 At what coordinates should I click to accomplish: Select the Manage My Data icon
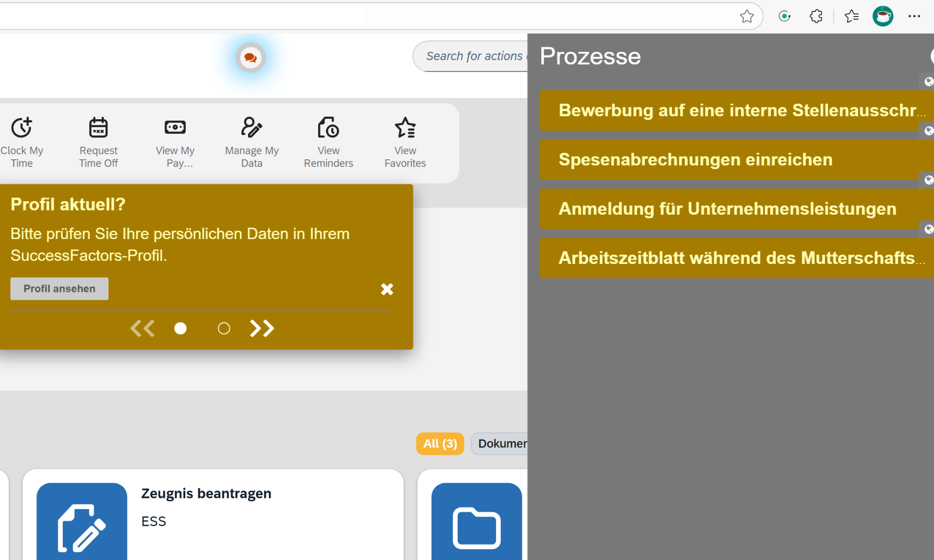point(252,128)
